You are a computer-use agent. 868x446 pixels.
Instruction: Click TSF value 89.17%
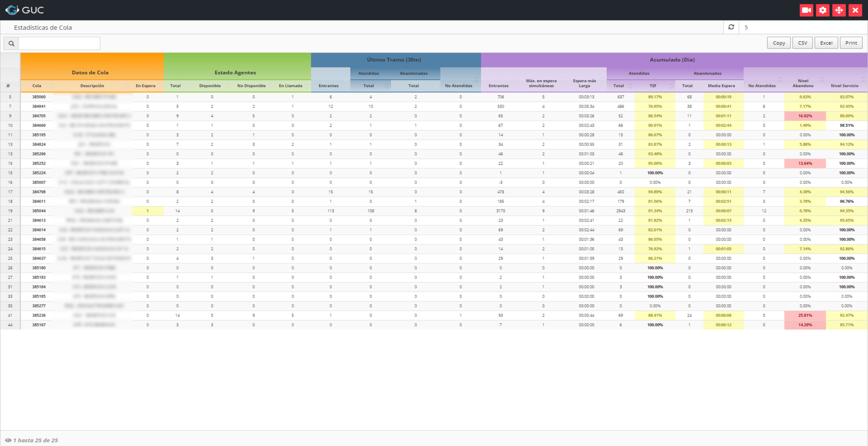(655, 97)
